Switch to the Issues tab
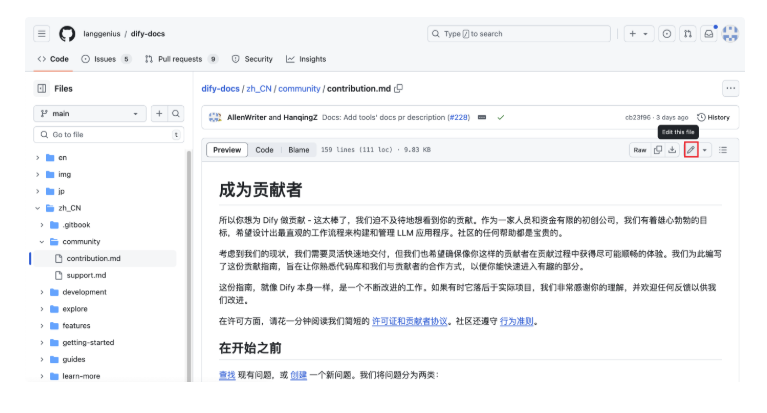 pos(106,59)
